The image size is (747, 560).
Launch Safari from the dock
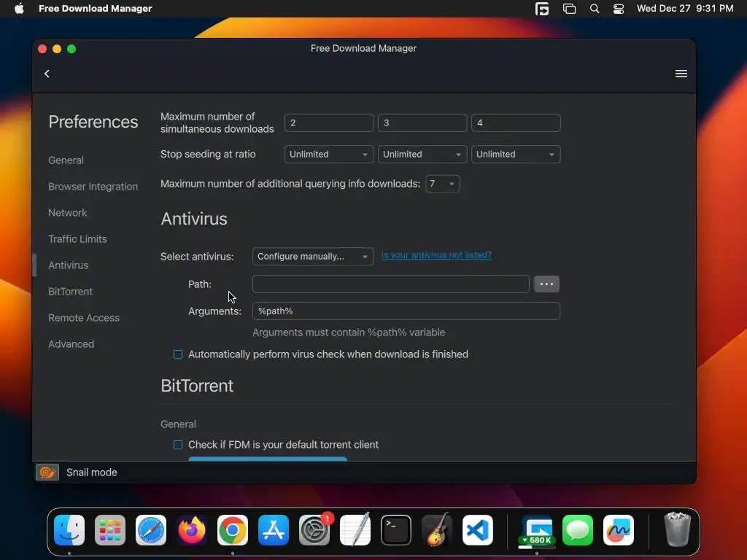(151, 530)
